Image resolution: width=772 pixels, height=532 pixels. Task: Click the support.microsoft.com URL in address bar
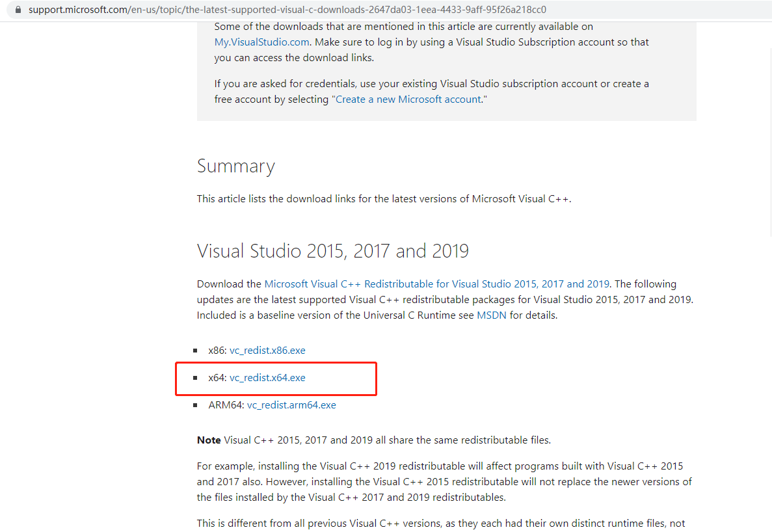click(287, 9)
